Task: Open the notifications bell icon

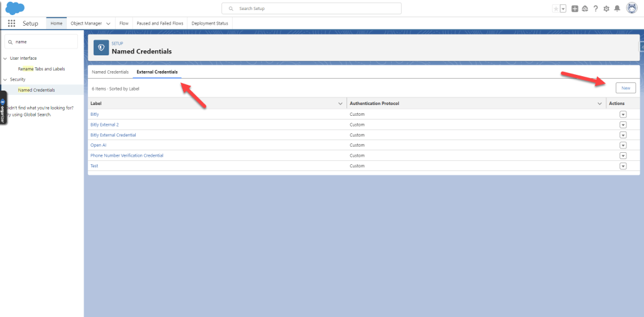Action: (x=617, y=9)
